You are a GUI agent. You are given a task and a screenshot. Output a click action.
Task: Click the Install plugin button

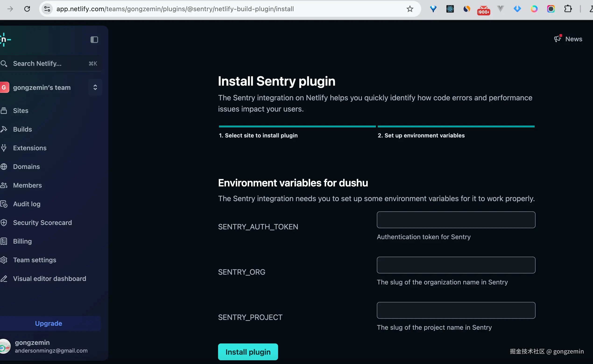point(248,352)
